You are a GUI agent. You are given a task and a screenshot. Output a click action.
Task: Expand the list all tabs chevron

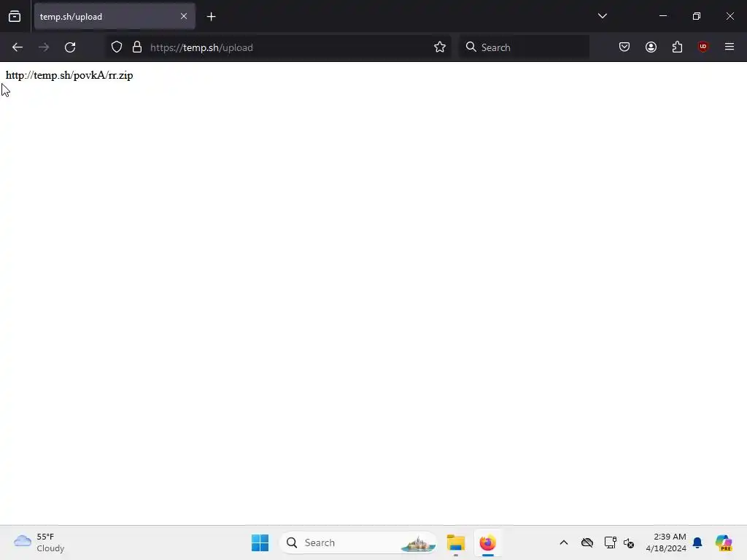(602, 16)
